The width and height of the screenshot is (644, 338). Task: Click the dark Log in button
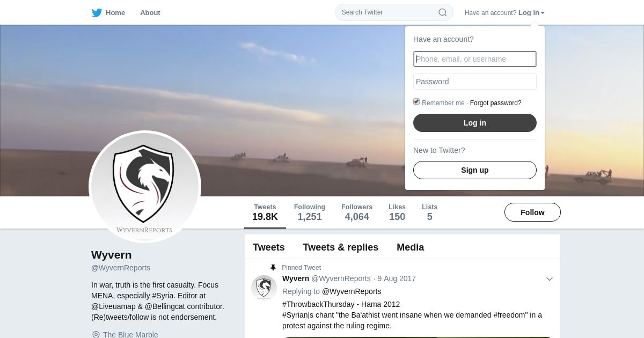pyautogui.click(x=475, y=123)
